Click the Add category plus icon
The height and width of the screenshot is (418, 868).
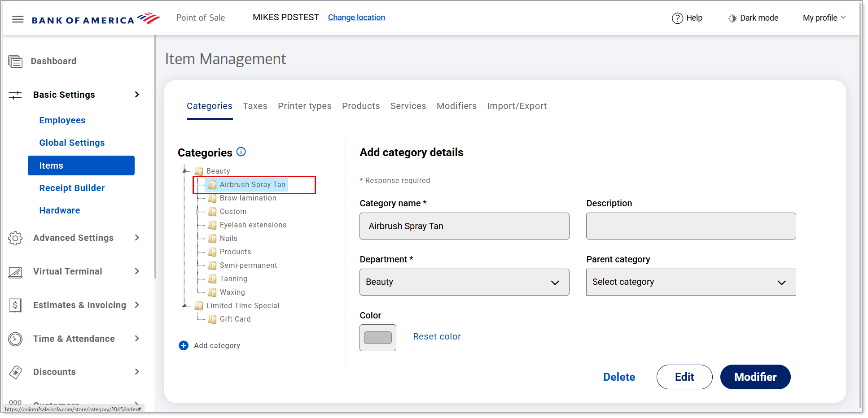pyautogui.click(x=184, y=345)
